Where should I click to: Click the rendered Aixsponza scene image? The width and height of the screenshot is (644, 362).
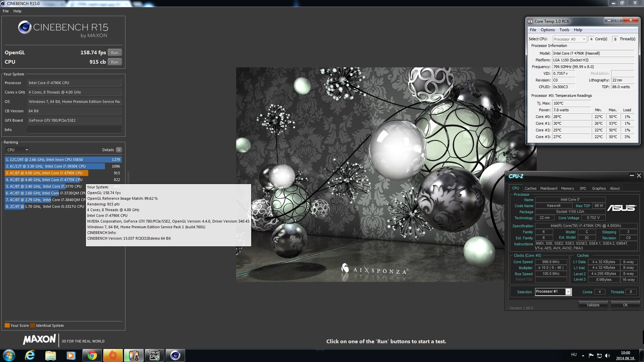tap(386, 174)
